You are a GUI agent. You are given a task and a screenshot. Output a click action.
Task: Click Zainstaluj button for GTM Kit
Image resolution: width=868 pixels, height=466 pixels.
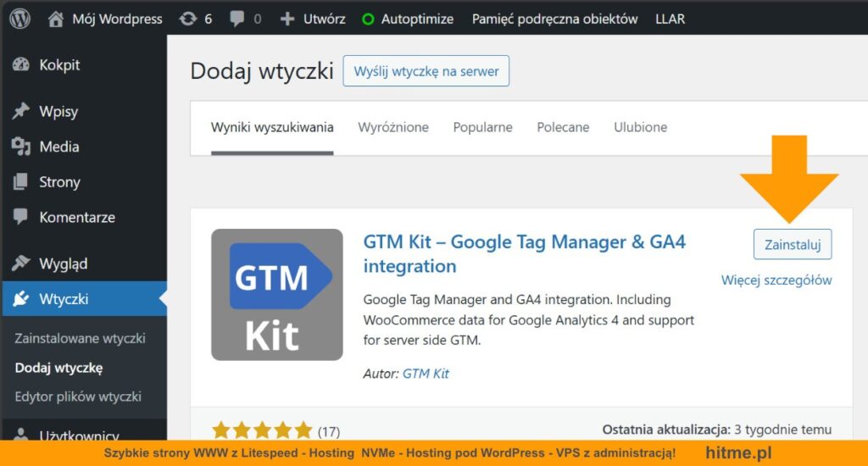point(793,244)
